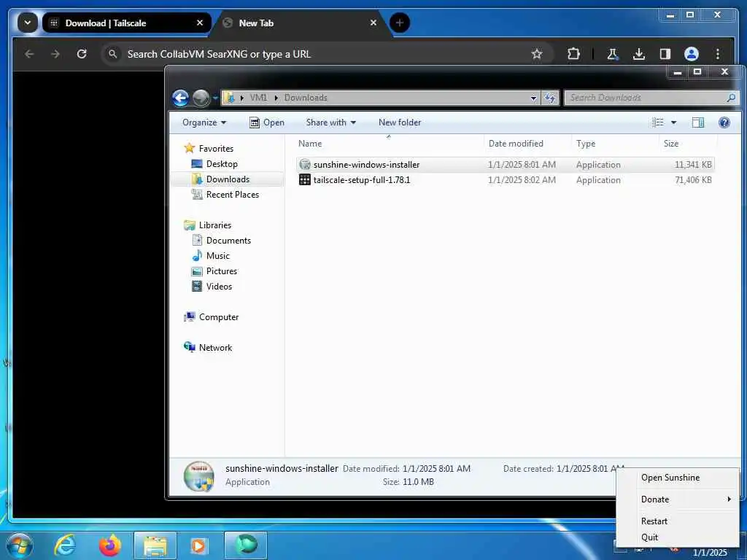Click VM1 in the address breadcrumb
This screenshot has height=560, width=747.
(258, 98)
